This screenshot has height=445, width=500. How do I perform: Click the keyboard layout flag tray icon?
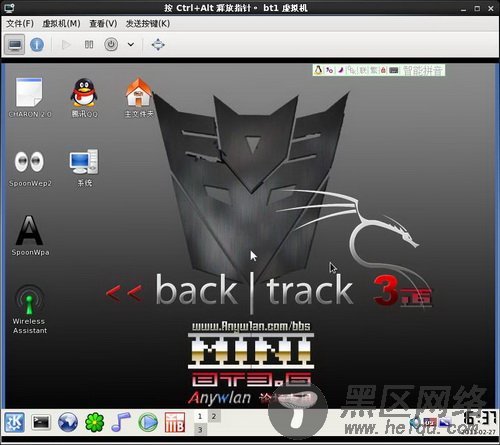pyautogui.click(x=430, y=423)
